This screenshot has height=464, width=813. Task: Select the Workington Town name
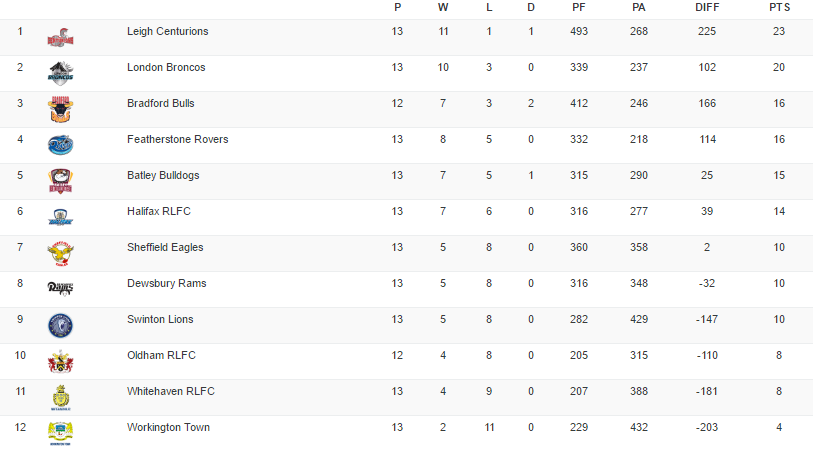[x=168, y=428]
